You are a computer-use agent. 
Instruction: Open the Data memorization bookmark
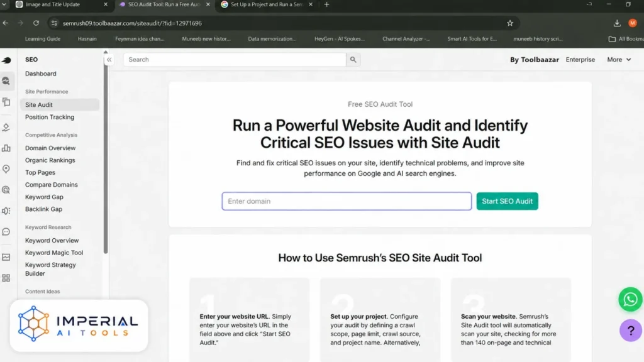click(x=272, y=38)
